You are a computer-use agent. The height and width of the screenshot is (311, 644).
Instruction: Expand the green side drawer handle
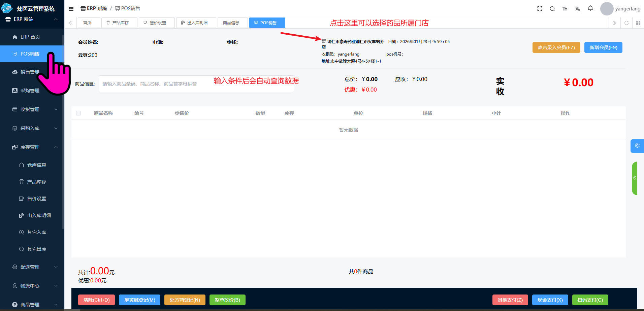click(635, 178)
